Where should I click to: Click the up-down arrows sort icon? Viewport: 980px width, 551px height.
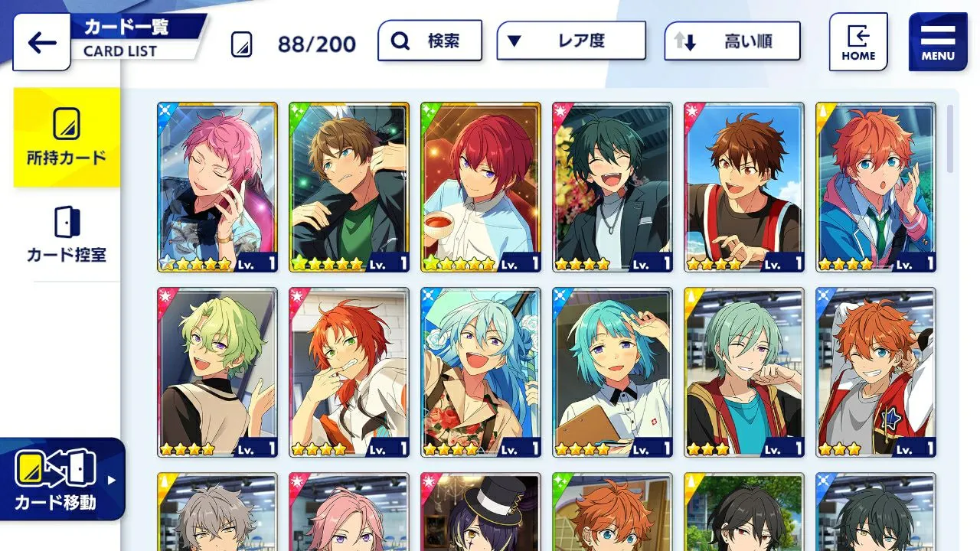coord(686,41)
